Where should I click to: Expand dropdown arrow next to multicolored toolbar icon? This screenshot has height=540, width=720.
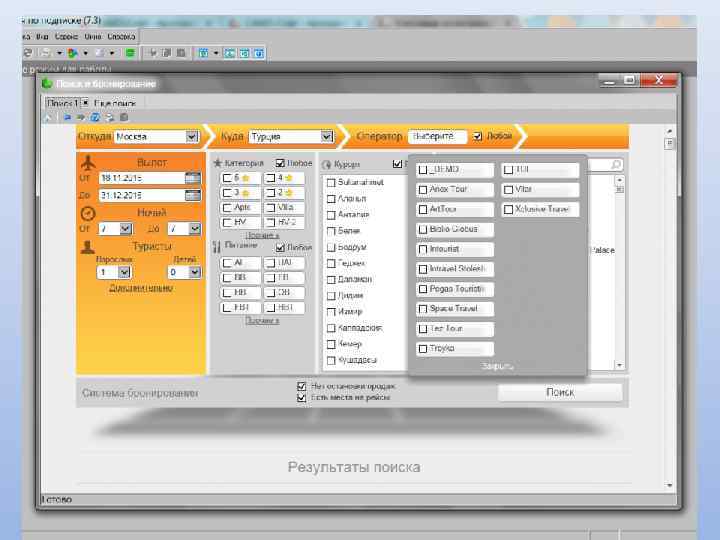click(x=85, y=53)
